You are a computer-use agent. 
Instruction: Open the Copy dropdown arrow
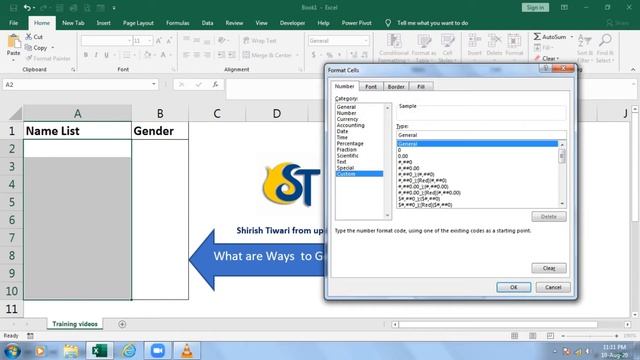point(53,48)
